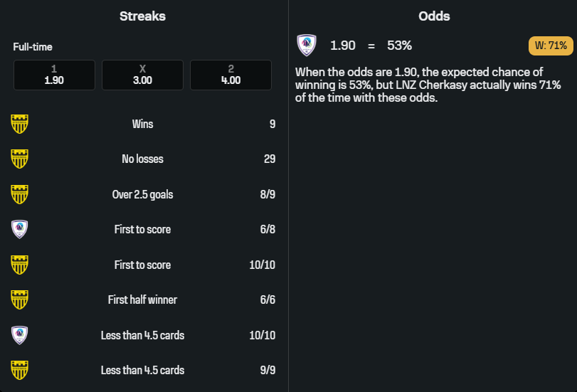This screenshot has height=392, width=577.
Task: Click the W: 71% yellow badge
Action: [x=550, y=46]
